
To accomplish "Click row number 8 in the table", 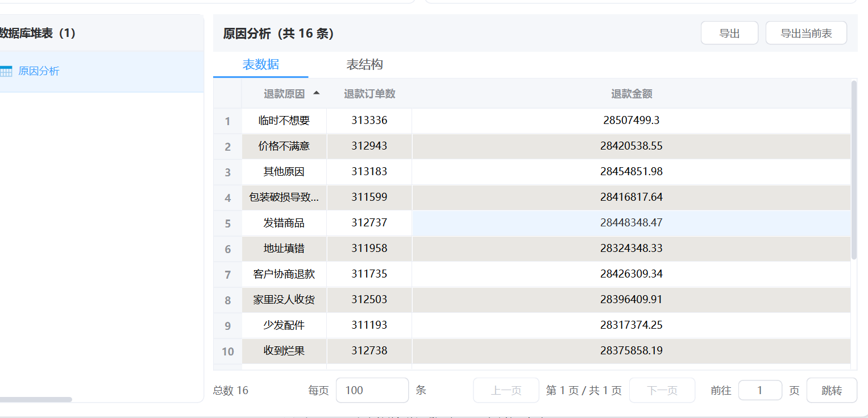I will tap(227, 300).
